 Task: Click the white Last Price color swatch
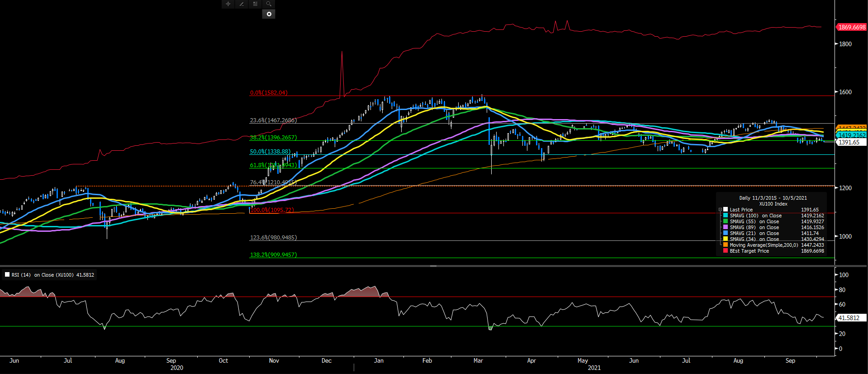[x=726, y=210]
